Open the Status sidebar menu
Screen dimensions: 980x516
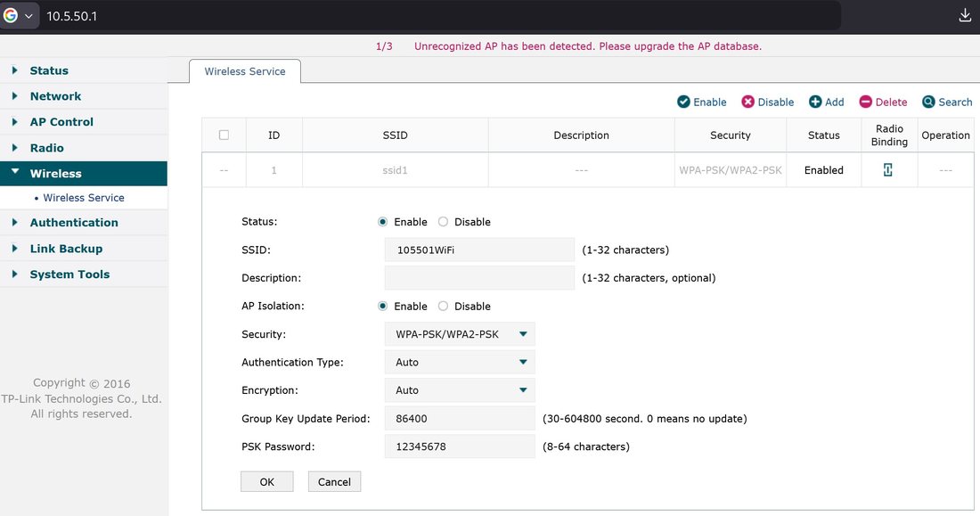pyautogui.click(x=84, y=70)
